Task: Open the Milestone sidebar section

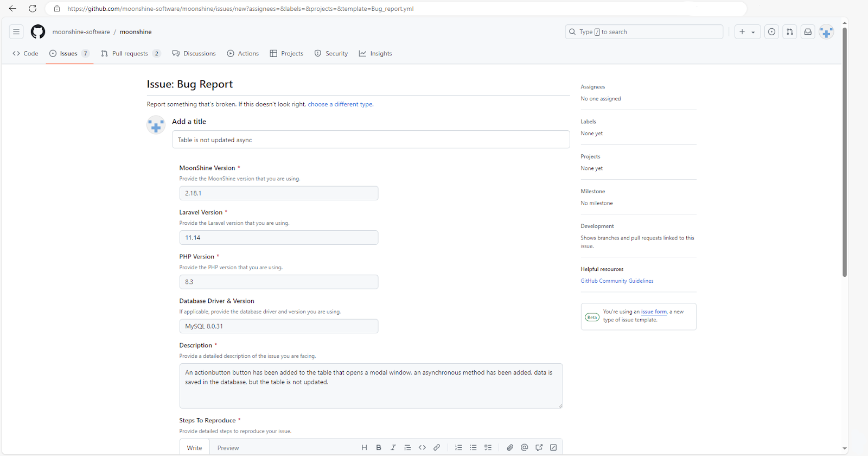Action: [593, 191]
